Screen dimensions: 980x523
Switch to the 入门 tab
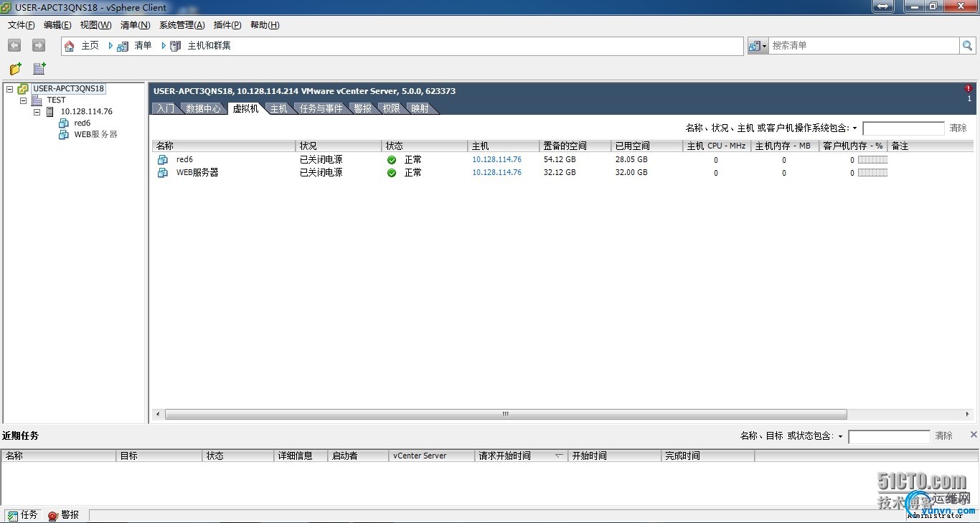tap(165, 109)
